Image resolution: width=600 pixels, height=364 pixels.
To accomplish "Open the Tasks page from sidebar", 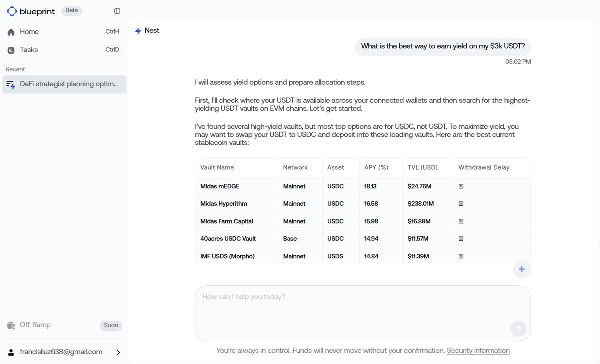I will point(64,50).
